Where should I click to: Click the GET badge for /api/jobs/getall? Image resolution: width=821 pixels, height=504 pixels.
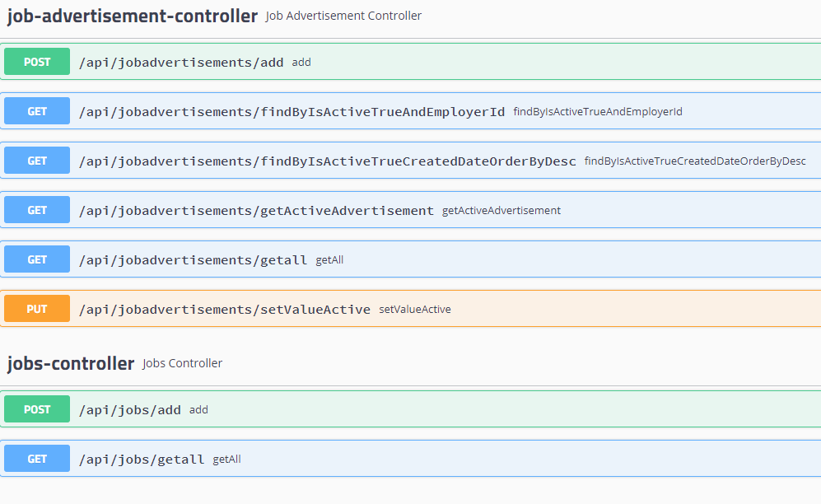click(x=37, y=459)
